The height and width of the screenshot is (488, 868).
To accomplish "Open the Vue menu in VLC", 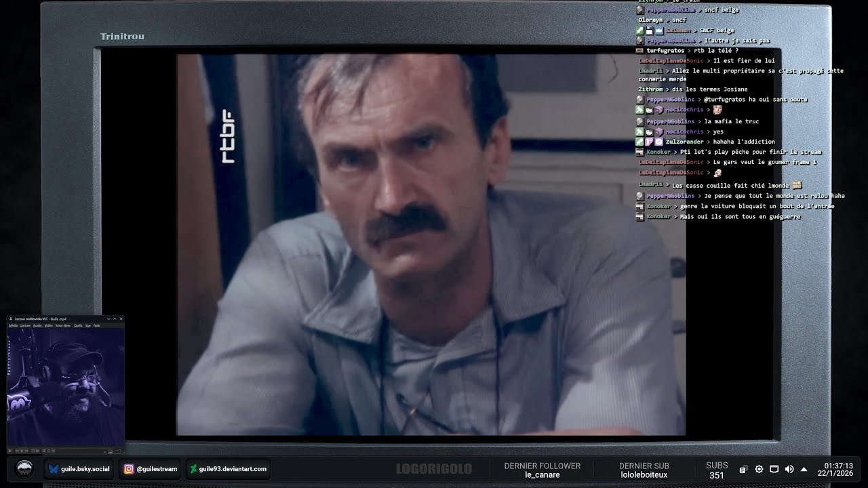I will 88,326.
